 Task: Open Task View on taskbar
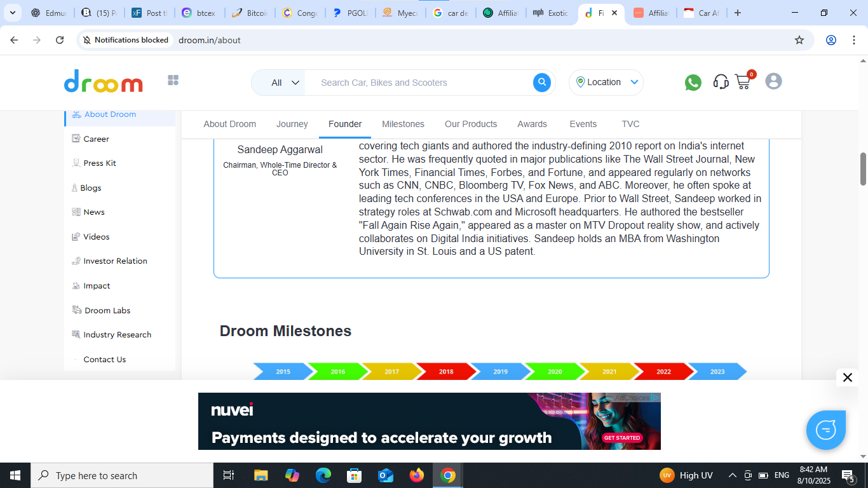(229, 475)
